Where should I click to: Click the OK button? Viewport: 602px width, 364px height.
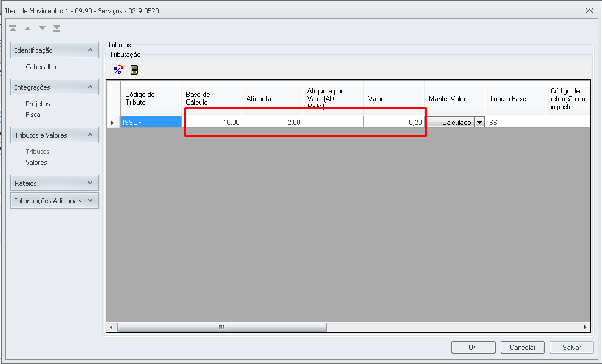pyautogui.click(x=473, y=348)
